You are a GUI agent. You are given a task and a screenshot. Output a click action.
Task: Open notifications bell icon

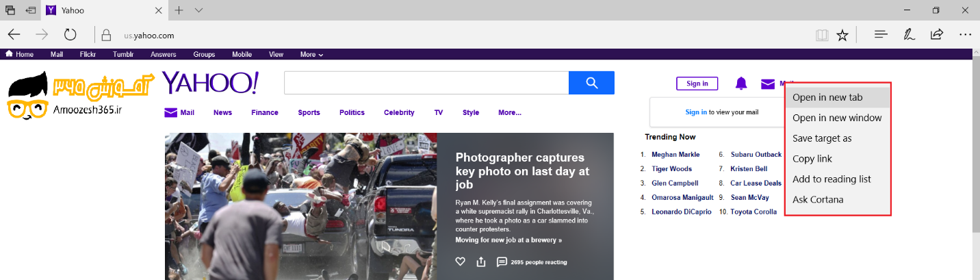[x=741, y=84]
